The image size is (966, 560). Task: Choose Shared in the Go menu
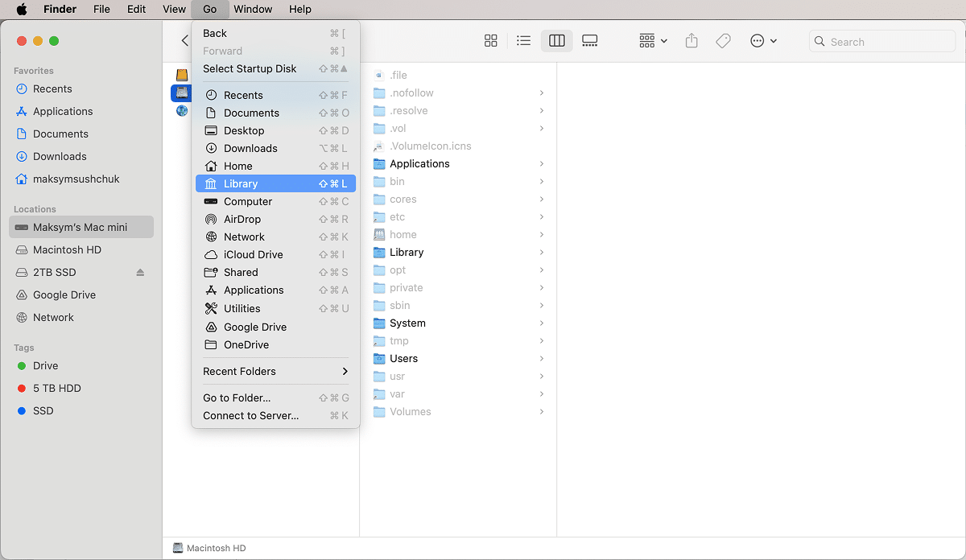click(275, 272)
